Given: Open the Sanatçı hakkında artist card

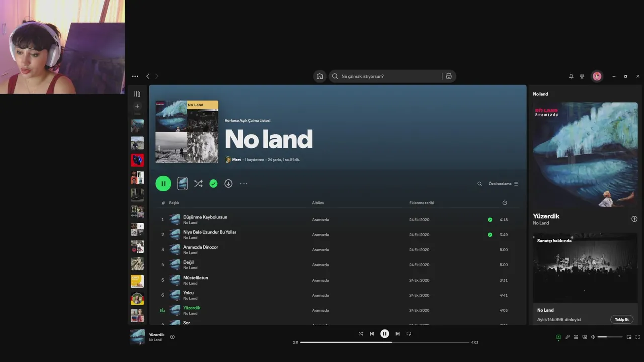Looking at the screenshot, I should click(586, 279).
